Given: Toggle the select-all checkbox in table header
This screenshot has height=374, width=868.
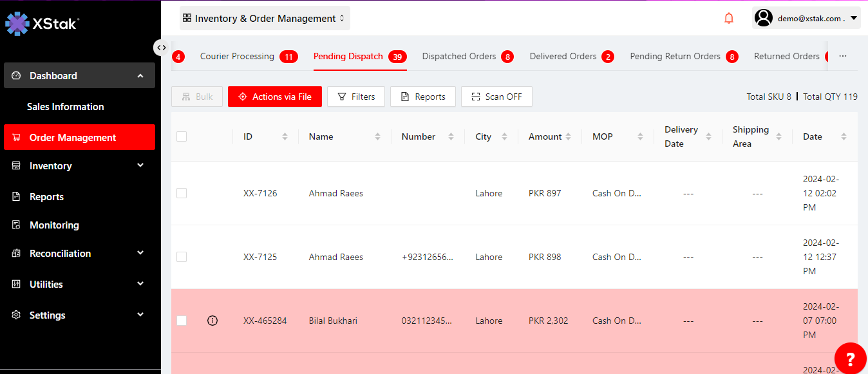Looking at the screenshot, I should [x=182, y=136].
